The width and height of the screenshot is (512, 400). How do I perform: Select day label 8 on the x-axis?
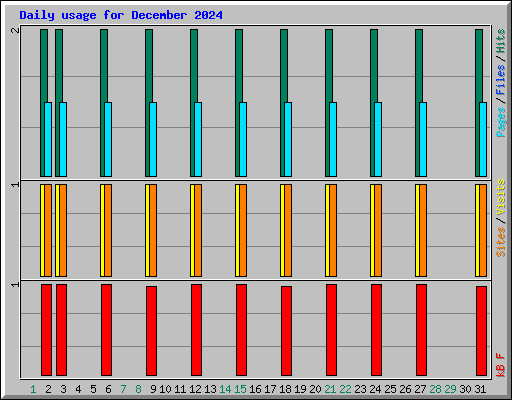[x=138, y=389]
